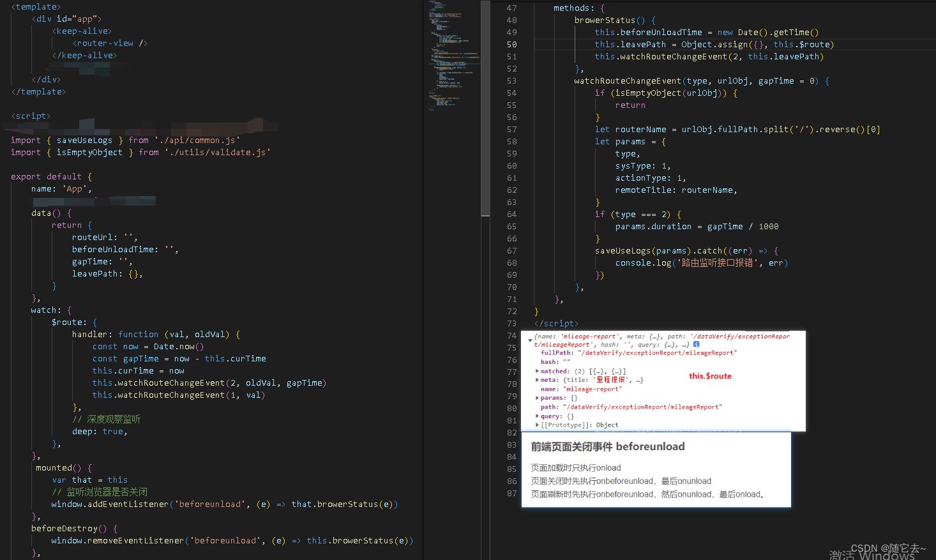Click the 'params.duration = gapTime / 1000' line
This screenshot has height=560, width=936.
[697, 227]
